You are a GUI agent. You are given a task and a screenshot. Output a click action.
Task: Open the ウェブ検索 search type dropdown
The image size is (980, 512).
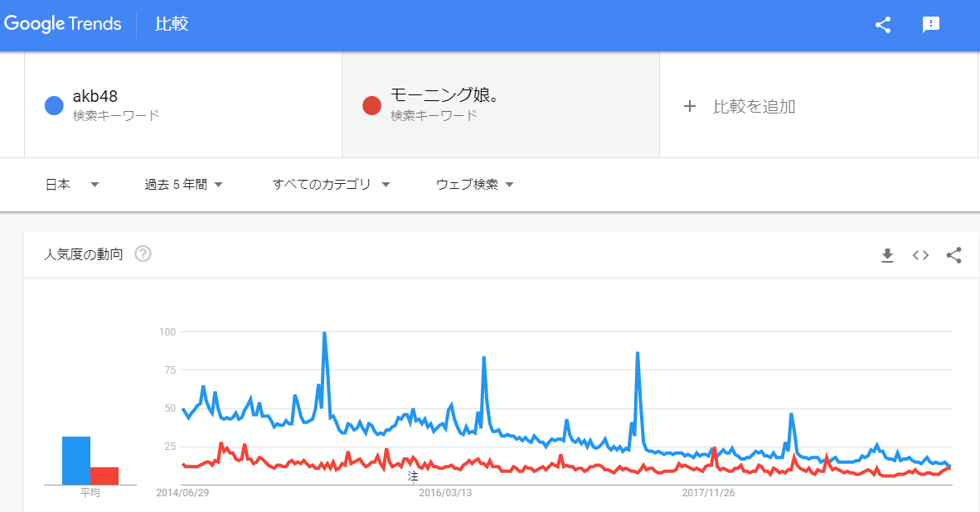tap(474, 185)
